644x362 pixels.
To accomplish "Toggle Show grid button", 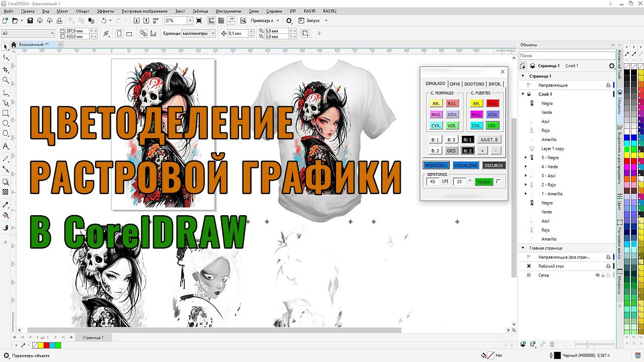I will [220, 21].
